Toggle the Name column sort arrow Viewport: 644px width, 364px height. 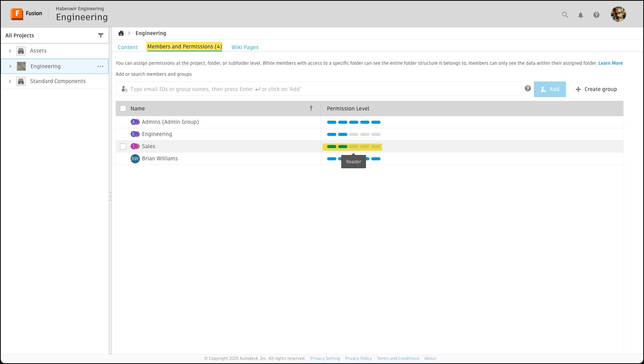pos(312,108)
